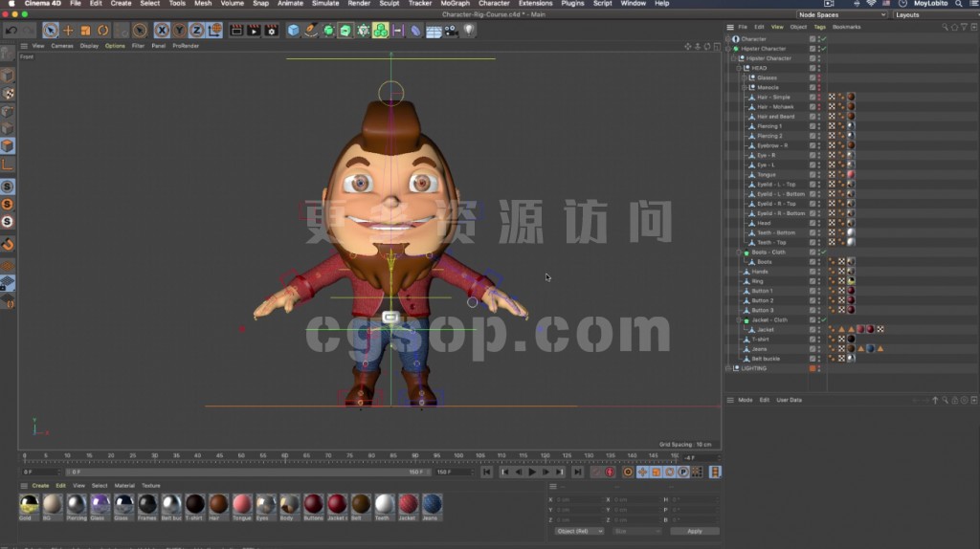Activate the Scale tool
This screenshot has height=549, width=980.
pyautogui.click(x=85, y=30)
